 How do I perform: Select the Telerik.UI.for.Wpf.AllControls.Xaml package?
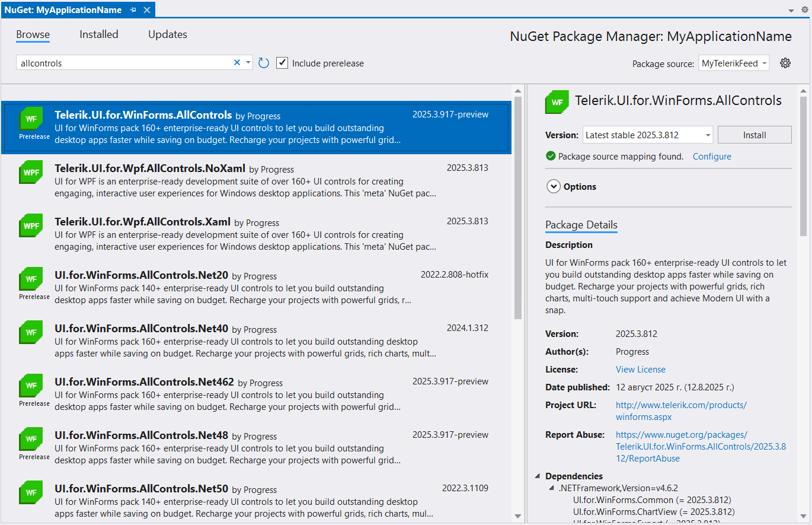click(255, 234)
